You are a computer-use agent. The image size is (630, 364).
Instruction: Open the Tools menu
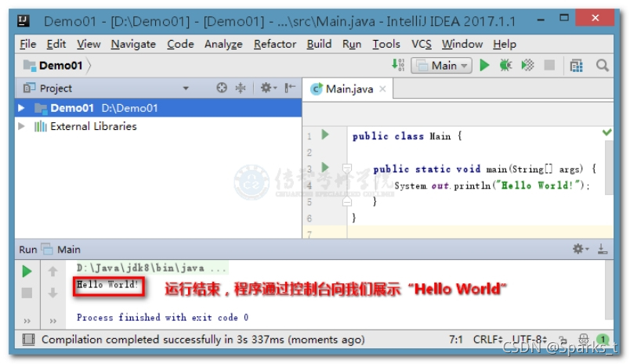pos(386,44)
